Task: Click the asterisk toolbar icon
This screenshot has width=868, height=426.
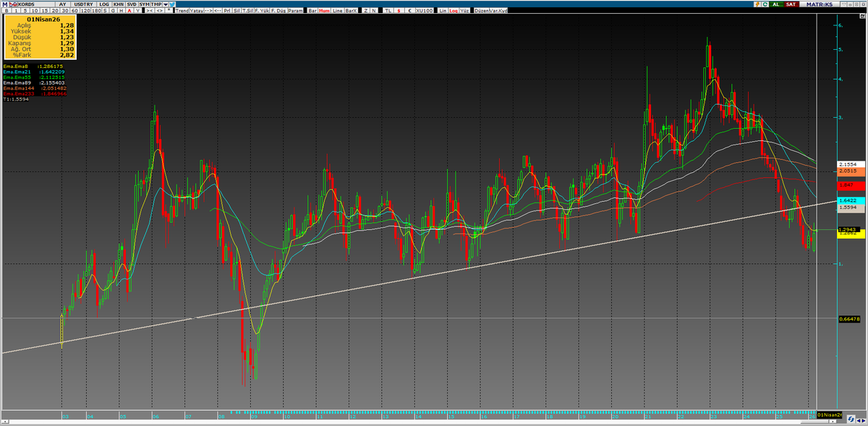Action: (169, 11)
